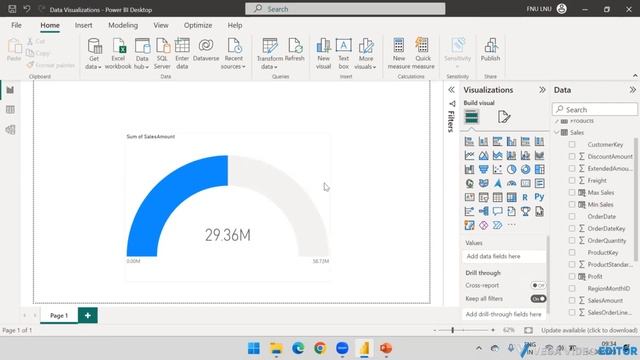Collapse the Visualizations pane
The width and height of the screenshot is (640, 360).
tap(542, 90)
